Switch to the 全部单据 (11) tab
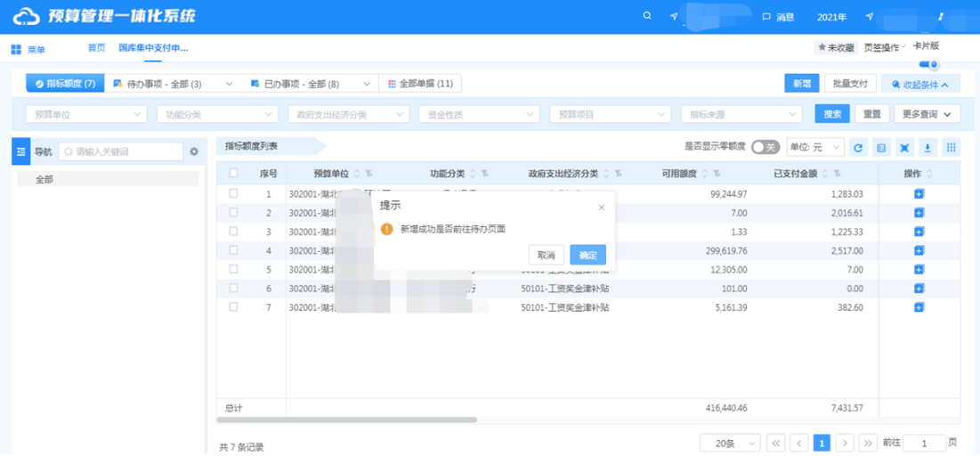The width and height of the screenshot is (980, 465). coord(421,83)
